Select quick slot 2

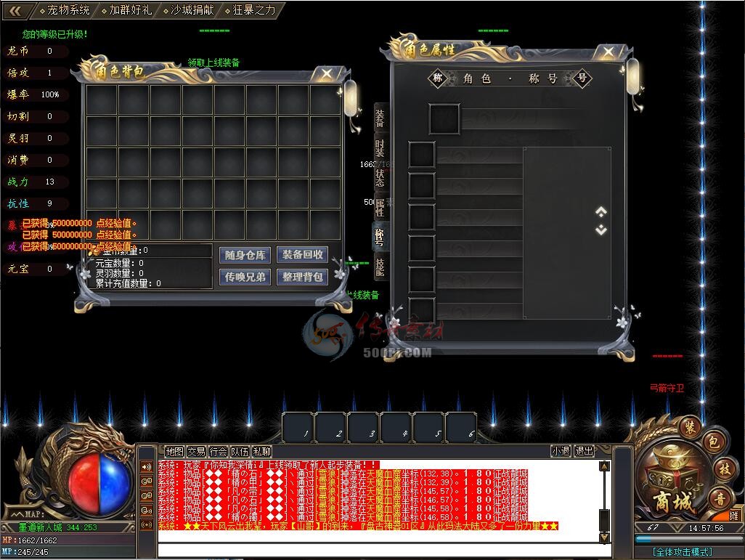pos(331,428)
